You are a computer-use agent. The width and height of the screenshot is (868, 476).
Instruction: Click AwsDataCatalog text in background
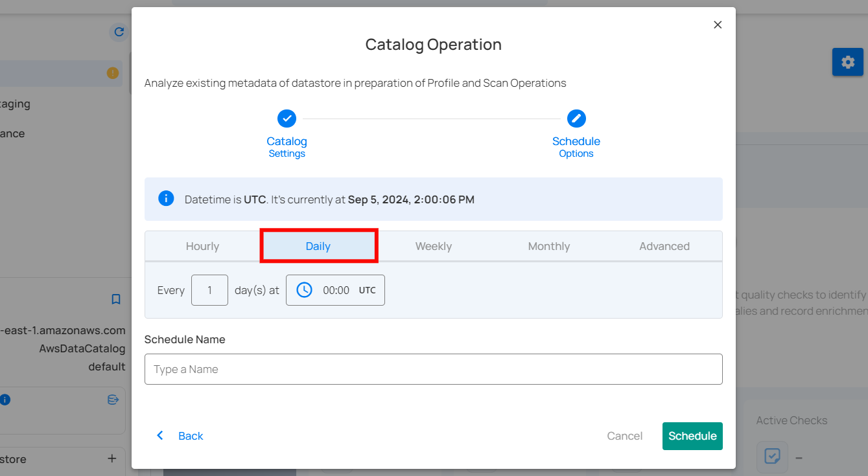(x=82, y=348)
